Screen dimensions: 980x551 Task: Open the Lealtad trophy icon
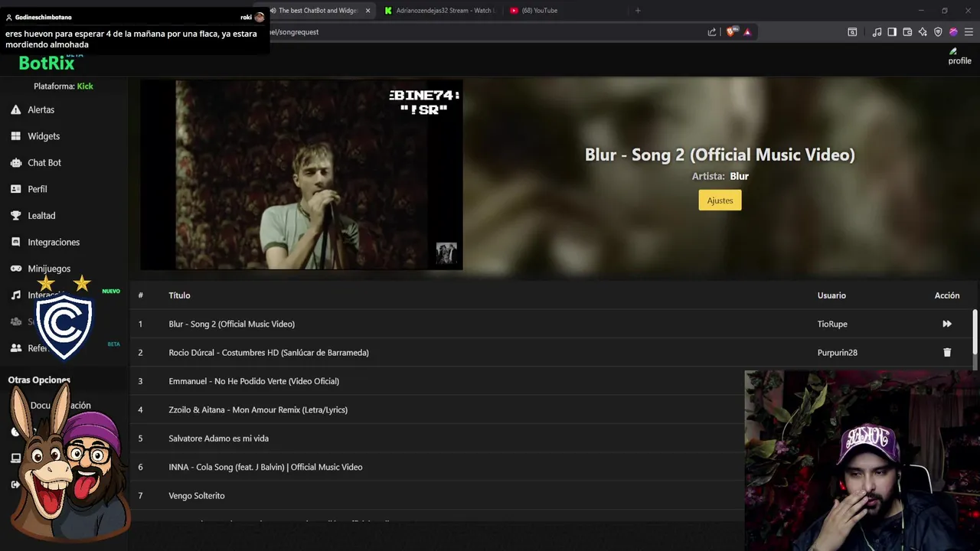pyautogui.click(x=15, y=216)
